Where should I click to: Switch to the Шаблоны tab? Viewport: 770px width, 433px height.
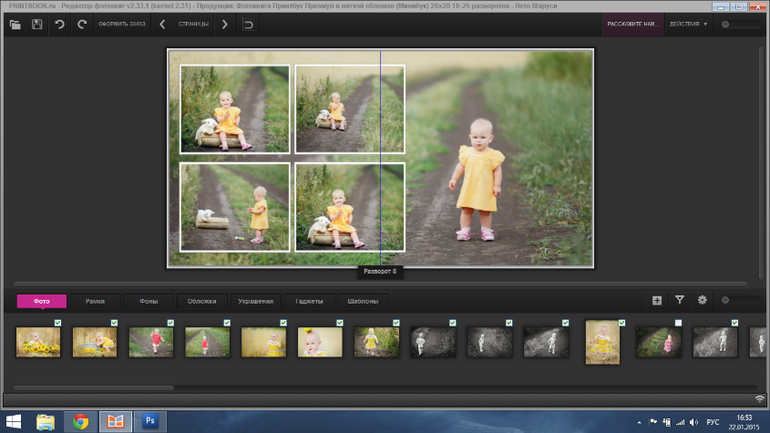tap(362, 301)
